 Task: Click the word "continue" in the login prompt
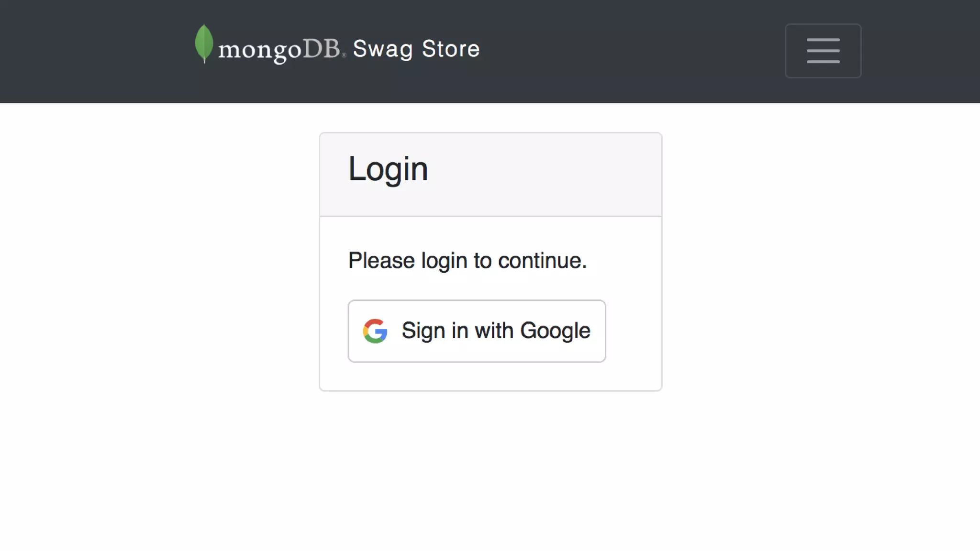click(x=540, y=261)
